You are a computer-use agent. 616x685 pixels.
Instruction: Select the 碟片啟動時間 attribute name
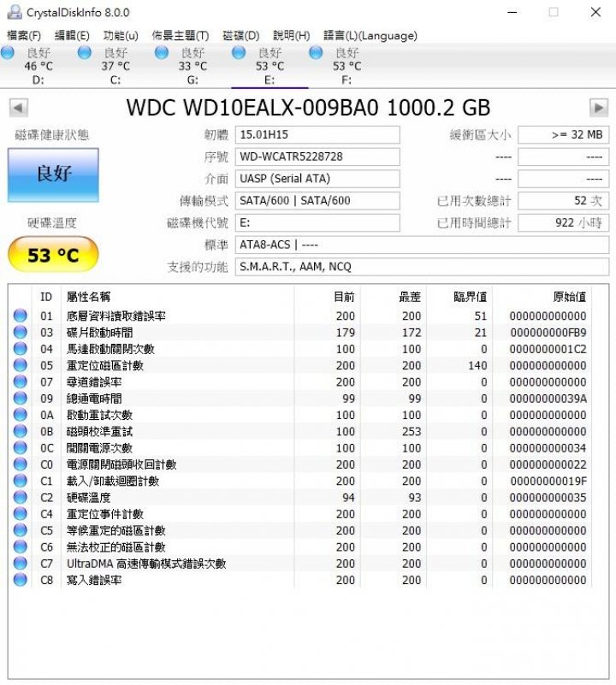coord(100,333)
